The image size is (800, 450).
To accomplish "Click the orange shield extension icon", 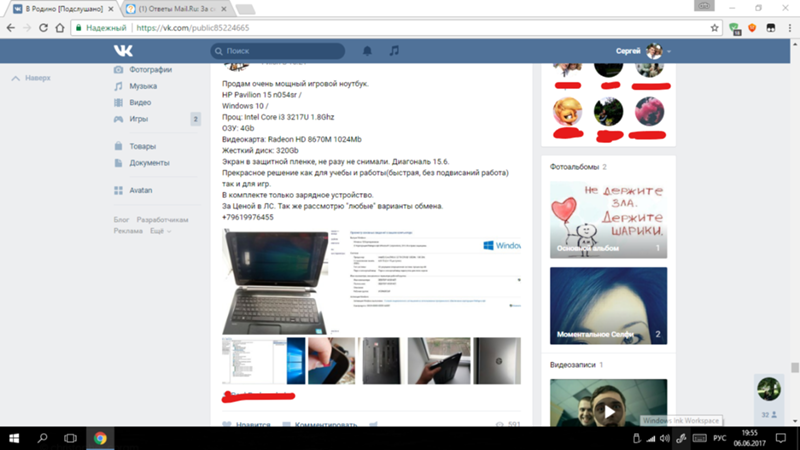I will tap(752, 28).
